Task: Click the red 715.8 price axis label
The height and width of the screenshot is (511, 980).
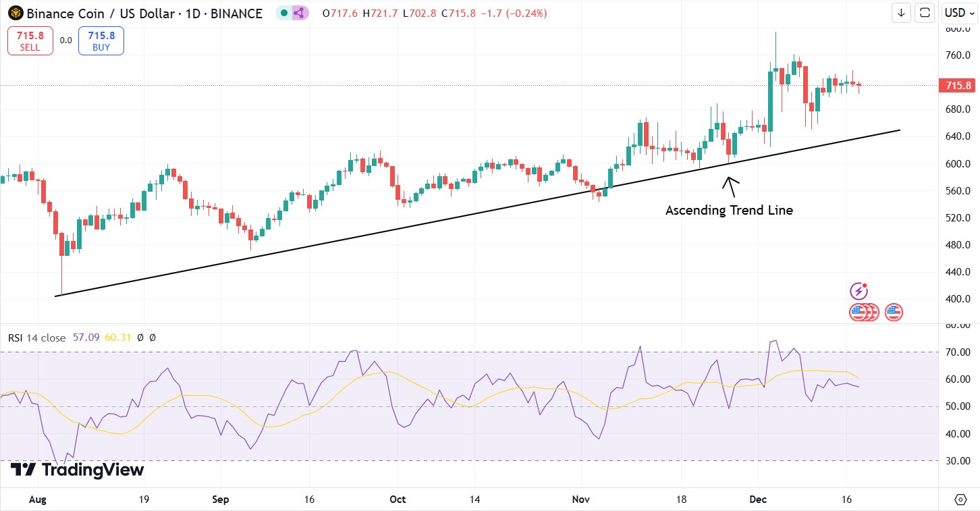Action: (958, 86)
